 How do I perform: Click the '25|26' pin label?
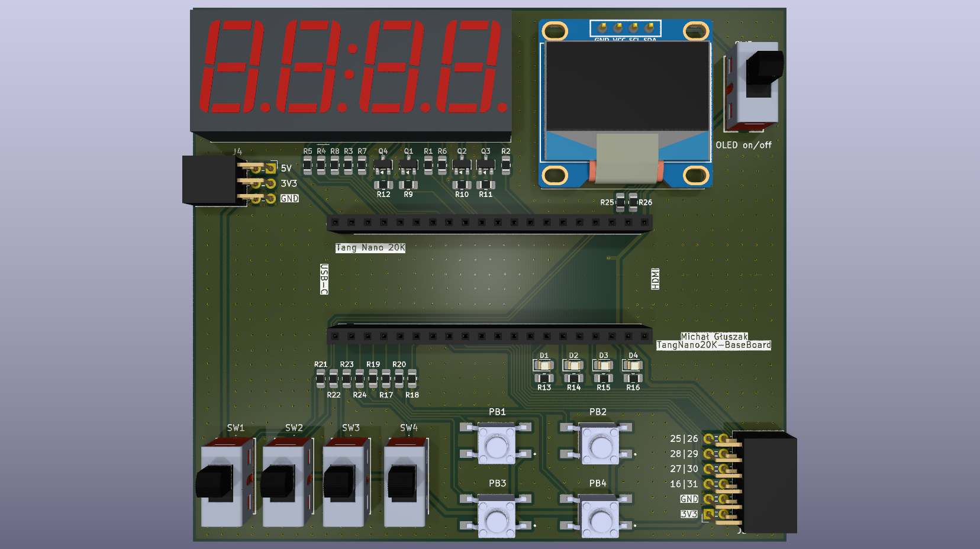point(684,438)
